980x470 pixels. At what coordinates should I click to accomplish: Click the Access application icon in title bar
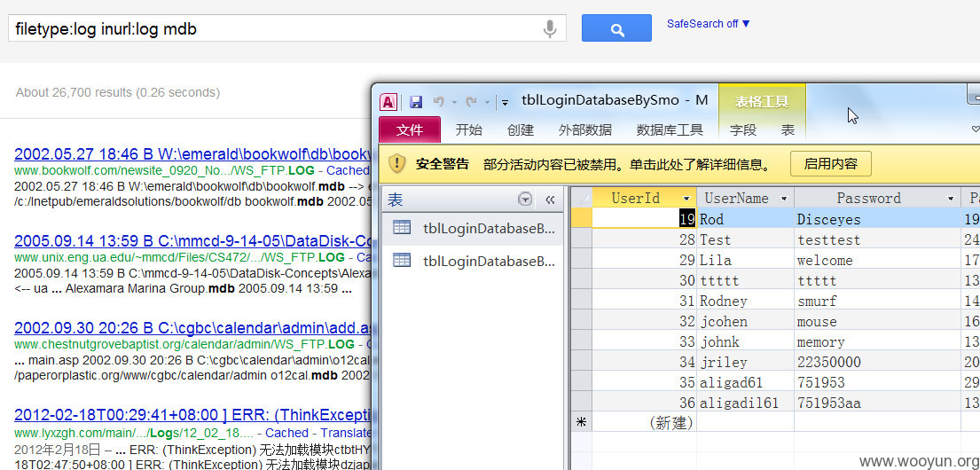(388, 102)
